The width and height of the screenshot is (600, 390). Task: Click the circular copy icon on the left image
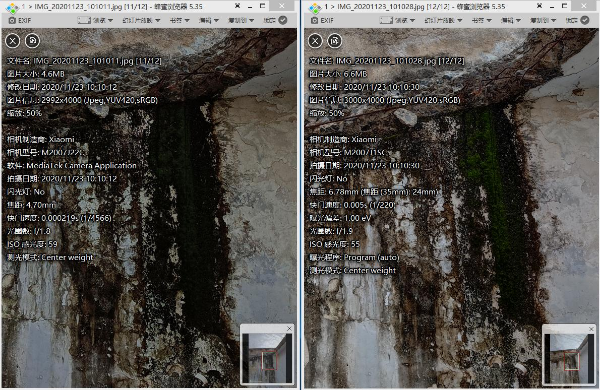coord(32,41)
